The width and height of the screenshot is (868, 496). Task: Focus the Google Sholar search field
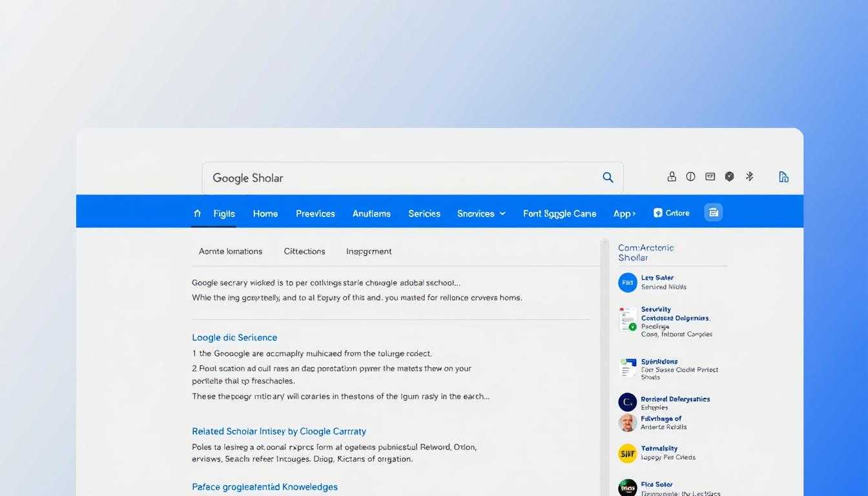pos(413,178)
